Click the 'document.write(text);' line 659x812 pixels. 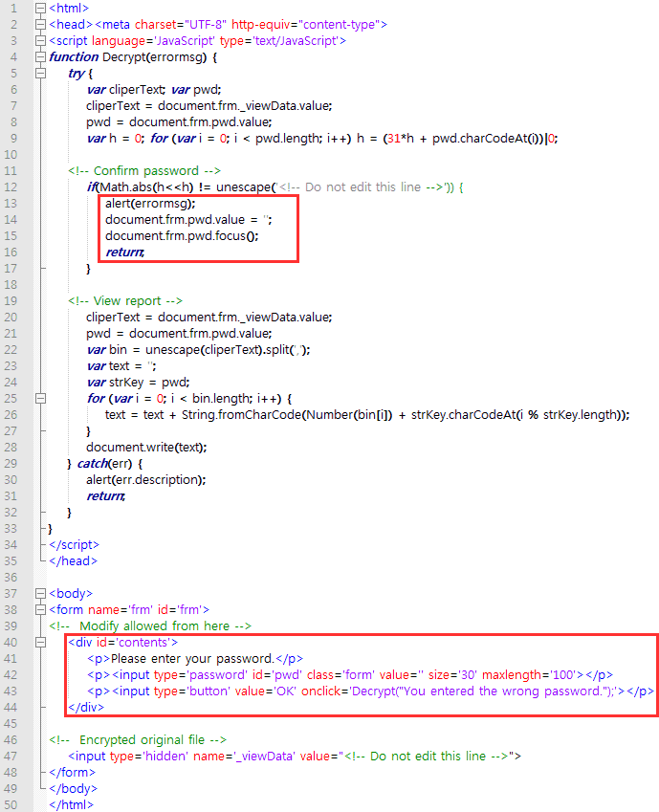click(146, 448)
